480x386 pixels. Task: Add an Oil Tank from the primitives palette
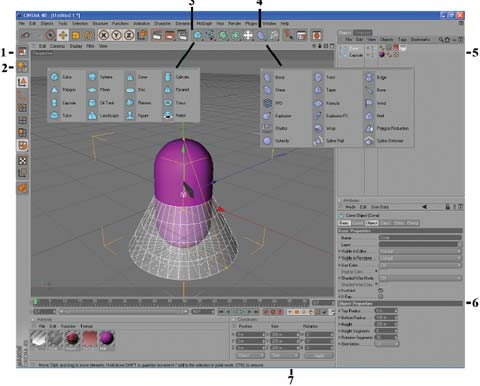point(101,103)
